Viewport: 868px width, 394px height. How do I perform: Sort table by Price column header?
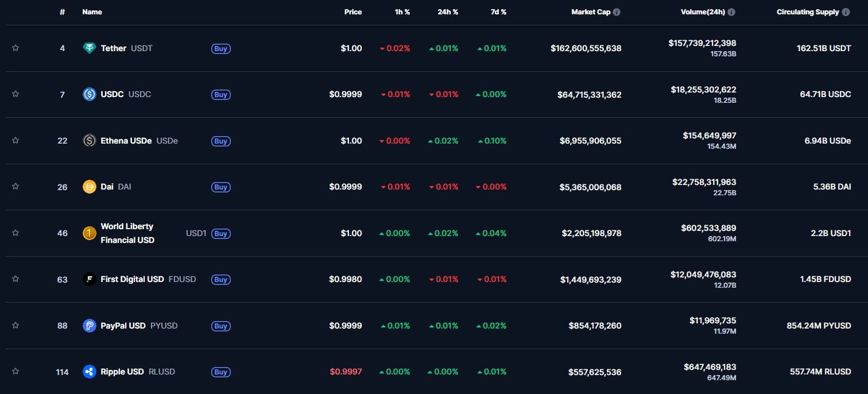[x=352, y=12]
